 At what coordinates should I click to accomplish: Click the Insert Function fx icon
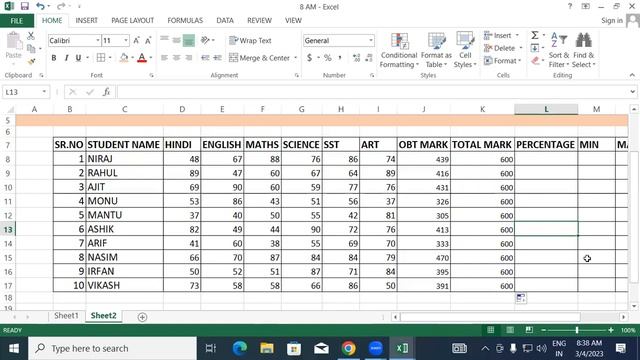tap(107, 92)
